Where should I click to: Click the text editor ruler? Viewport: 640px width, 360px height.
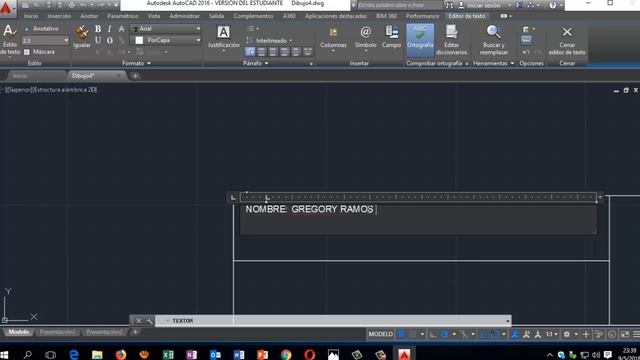tap(418, 197)
